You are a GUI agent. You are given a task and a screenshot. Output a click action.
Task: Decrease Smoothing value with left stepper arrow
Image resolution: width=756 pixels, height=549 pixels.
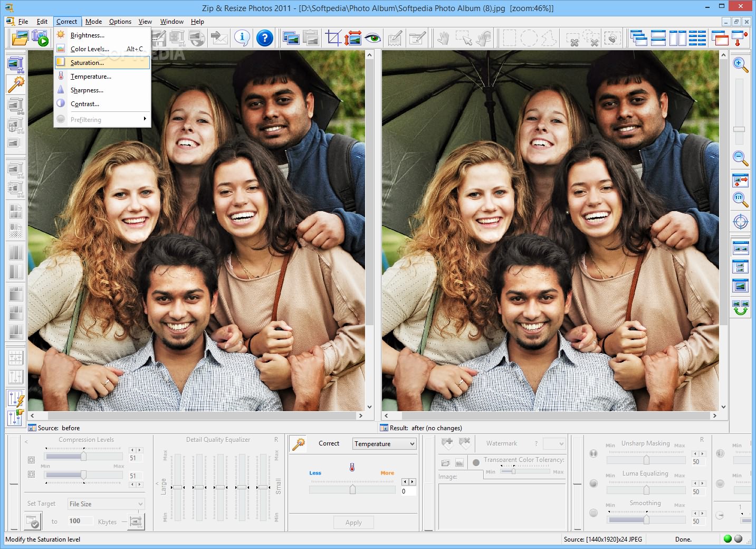click(695, 513)
